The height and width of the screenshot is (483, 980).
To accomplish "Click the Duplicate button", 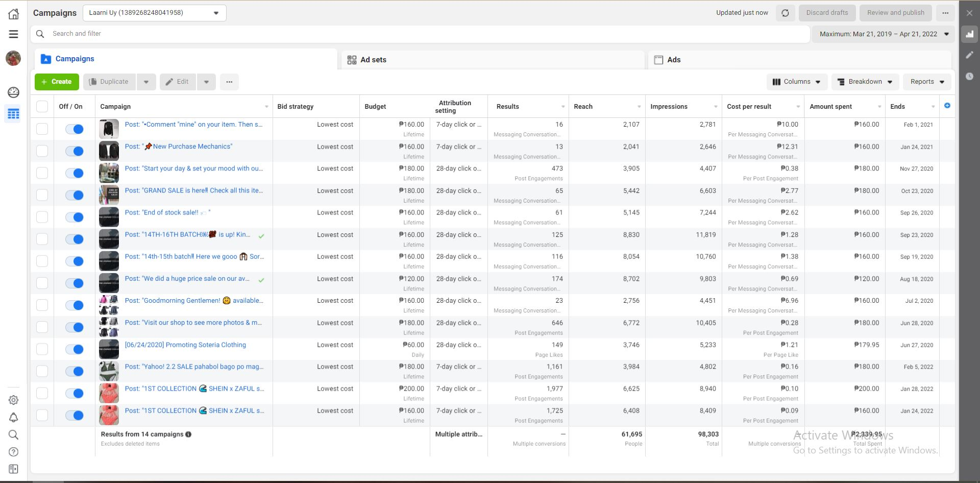I will coord(109,82).
